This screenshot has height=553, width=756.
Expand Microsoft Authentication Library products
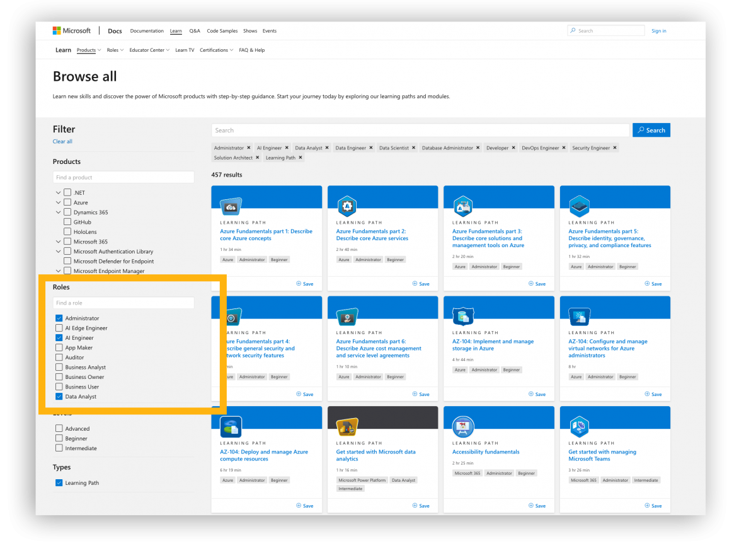(x=59, y=252)
